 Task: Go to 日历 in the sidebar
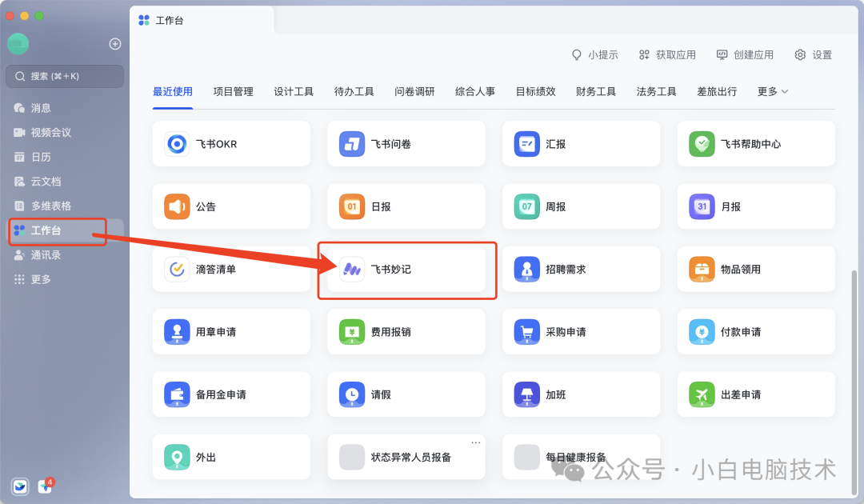[65, 157]
